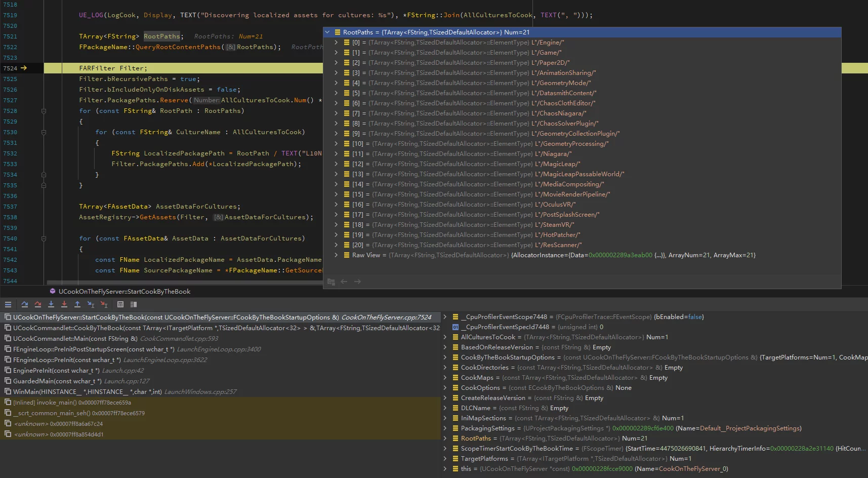The image size is (868, 478).
Task: Toggle code fold marker on line 7528
Action: click(x=44, y=111)
